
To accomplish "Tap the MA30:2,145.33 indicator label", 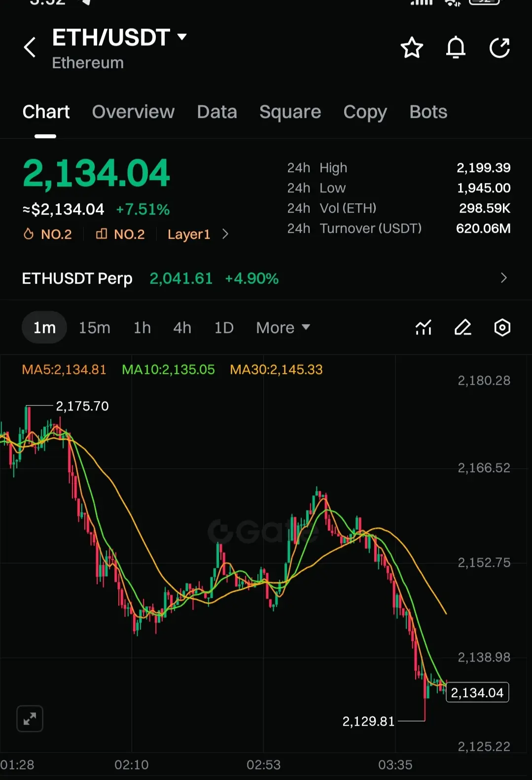I will point(276,370).
